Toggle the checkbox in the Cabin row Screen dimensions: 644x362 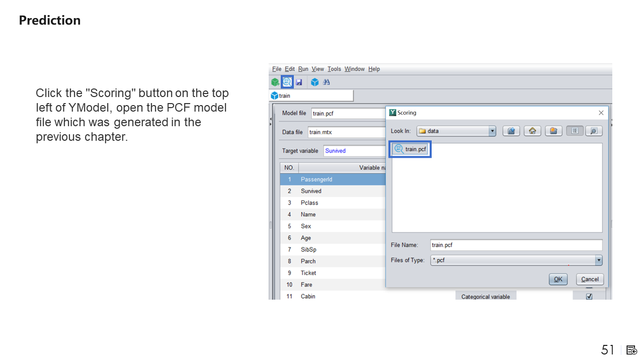[x=589, y=297]
